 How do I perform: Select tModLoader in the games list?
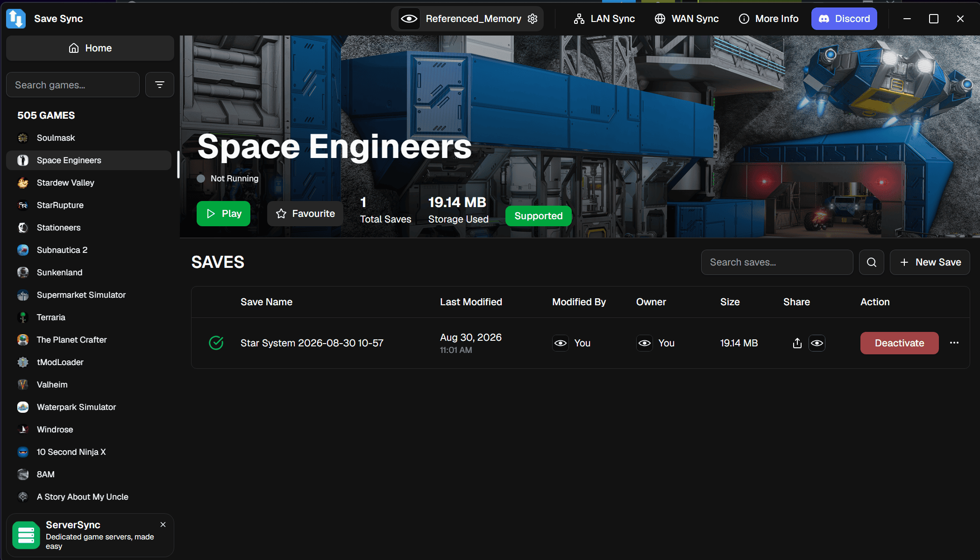click(89, 362)
